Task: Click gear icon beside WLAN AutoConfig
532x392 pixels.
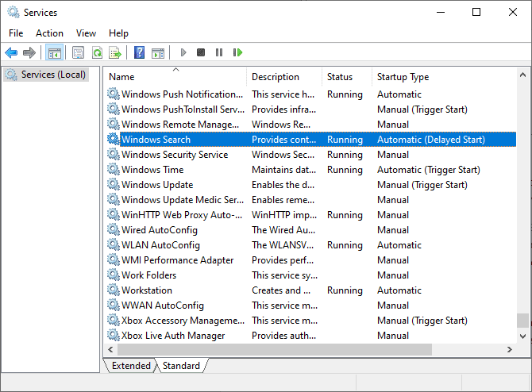Action: click(114, 244)
